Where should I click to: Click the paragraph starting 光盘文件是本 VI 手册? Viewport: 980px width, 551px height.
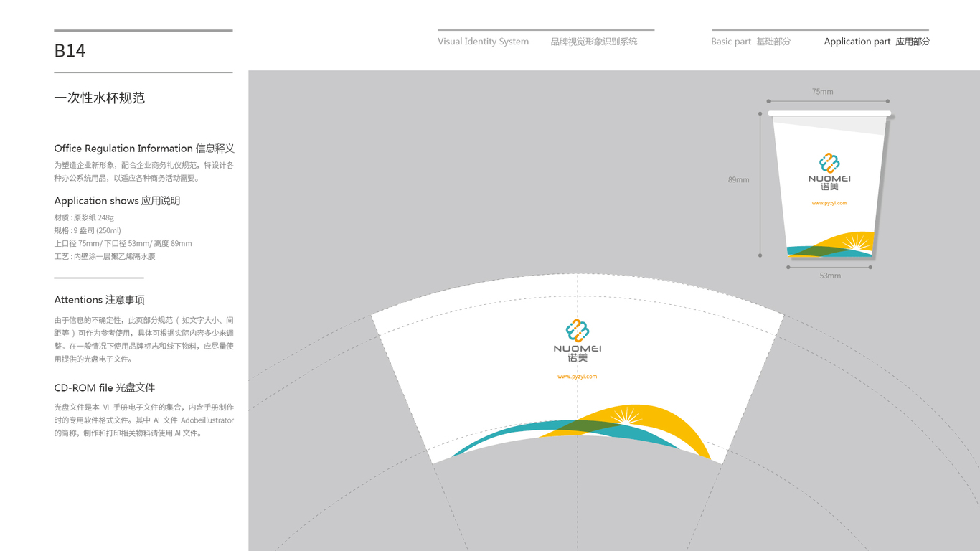(x=144, y=420)
